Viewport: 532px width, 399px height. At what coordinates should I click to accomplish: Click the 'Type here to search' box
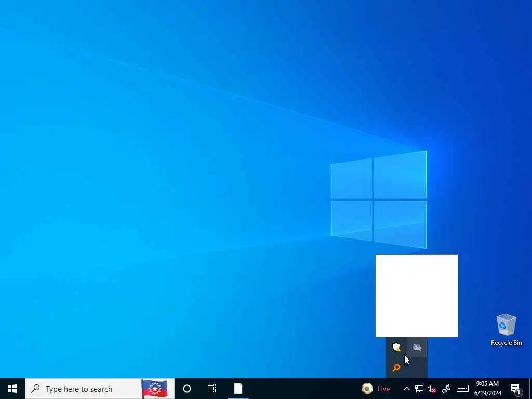pyautogui.click(x=100, y=389)
